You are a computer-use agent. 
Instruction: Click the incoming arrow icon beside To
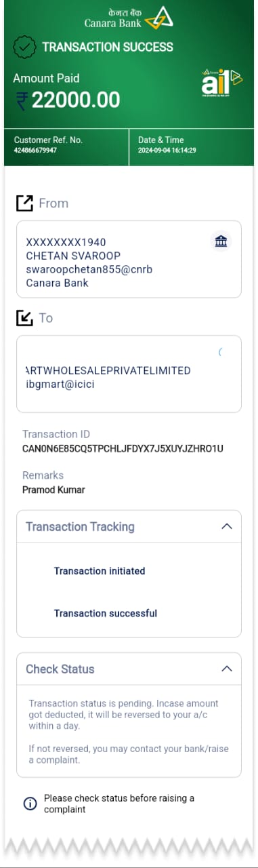pyautogui.click(x=24, y=317)
